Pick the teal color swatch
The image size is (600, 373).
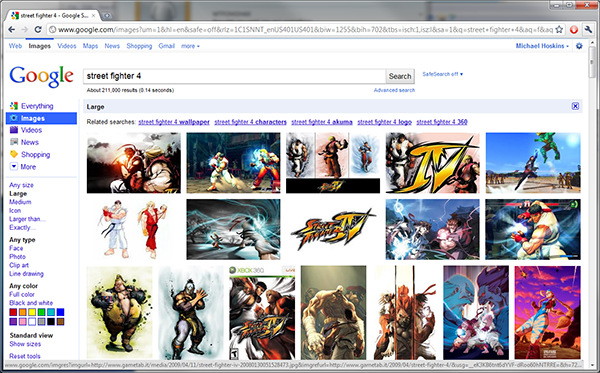[51, 312]
